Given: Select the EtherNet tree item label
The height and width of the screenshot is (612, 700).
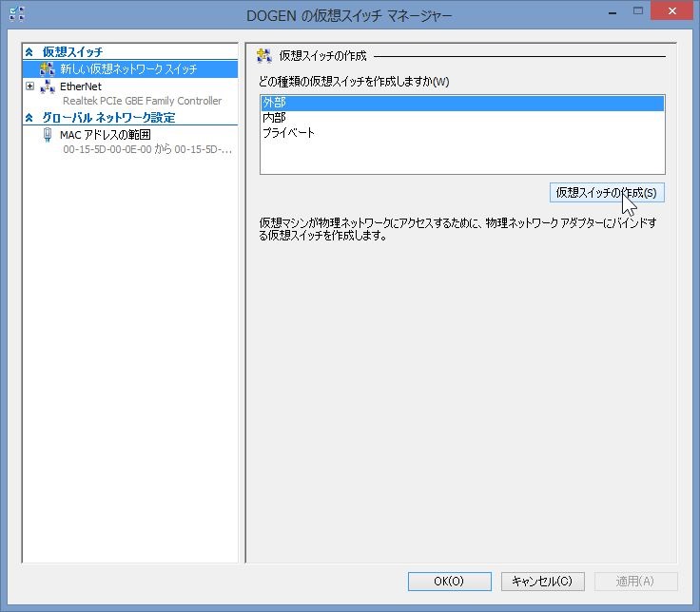Looking at the screenshot, I should (81, 86).
